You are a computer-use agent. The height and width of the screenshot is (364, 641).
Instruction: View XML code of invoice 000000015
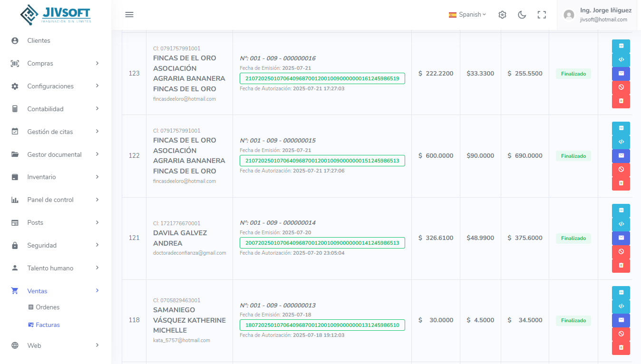(621, 142)
